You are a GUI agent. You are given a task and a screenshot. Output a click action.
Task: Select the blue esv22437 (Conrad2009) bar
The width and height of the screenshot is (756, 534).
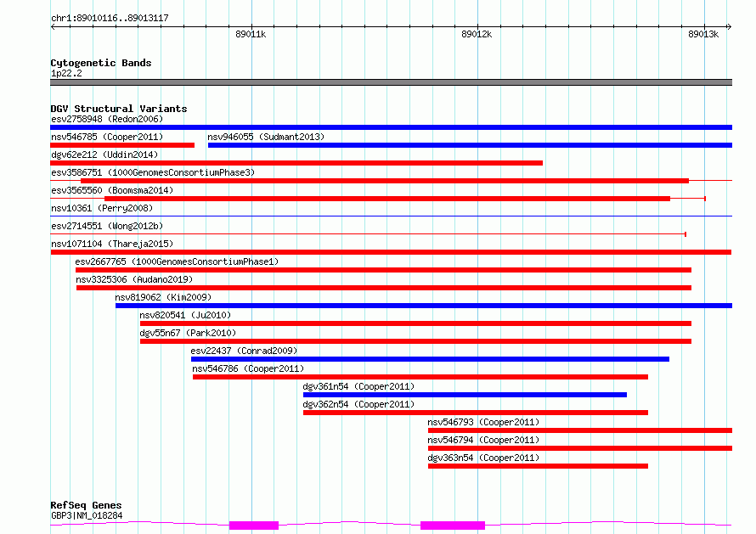(430, 359)
